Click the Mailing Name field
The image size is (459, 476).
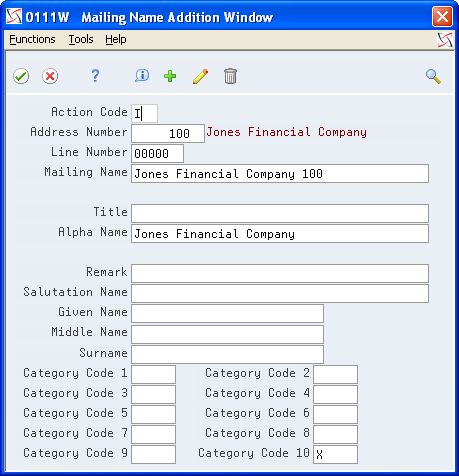(280, 173)
